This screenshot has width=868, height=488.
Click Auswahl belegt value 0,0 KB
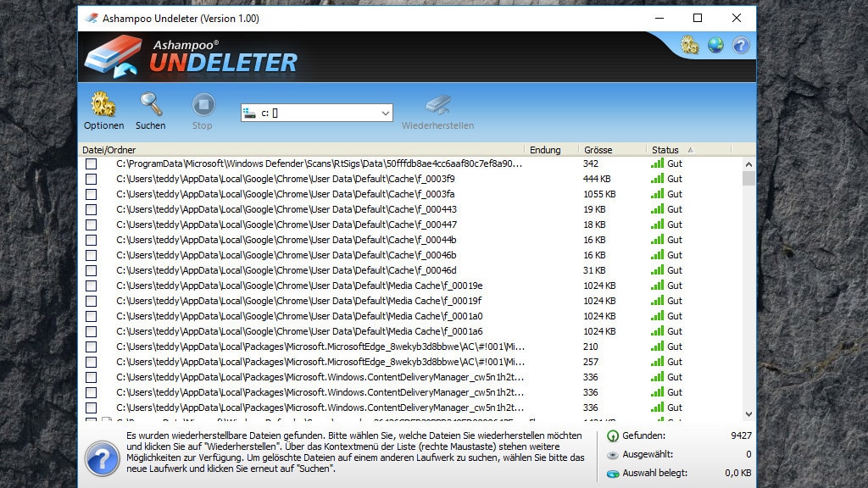pyautogui.click(x=738, y=473)
